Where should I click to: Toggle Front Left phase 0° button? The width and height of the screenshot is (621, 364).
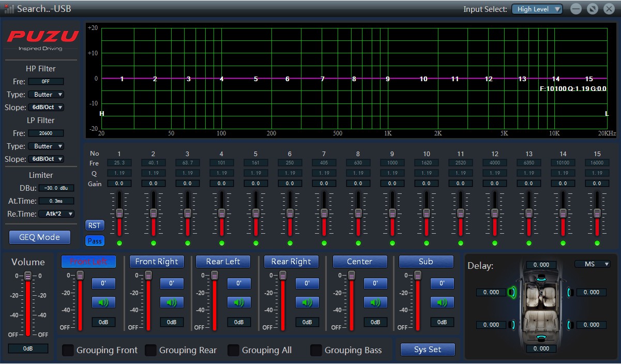tap(103, 283)
